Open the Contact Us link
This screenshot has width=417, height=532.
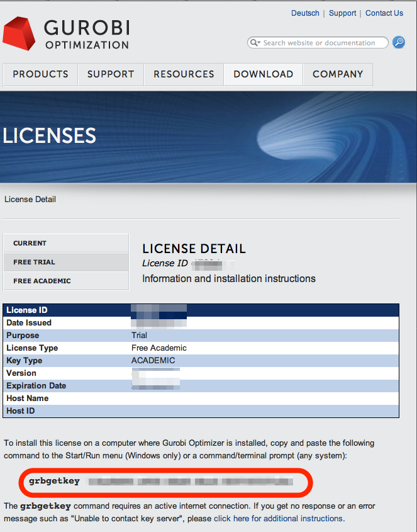(x=384, y=13)
